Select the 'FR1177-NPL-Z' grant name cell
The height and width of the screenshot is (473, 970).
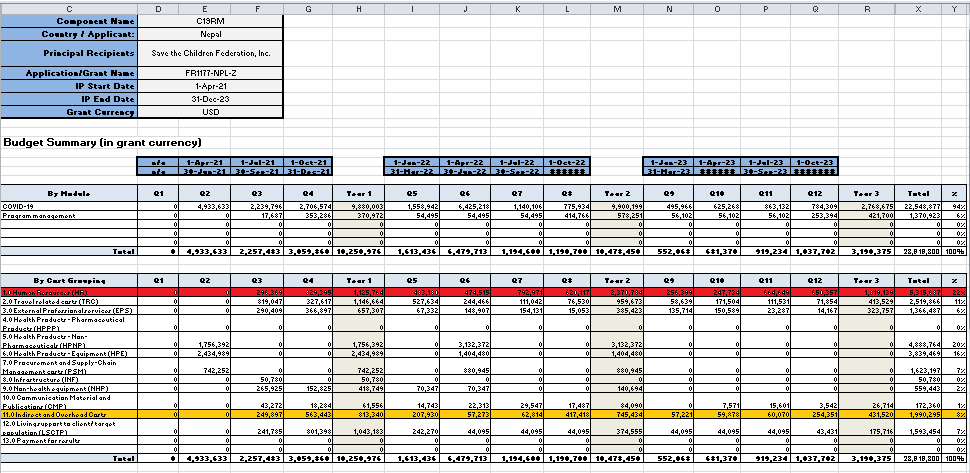tap(210, 73)
